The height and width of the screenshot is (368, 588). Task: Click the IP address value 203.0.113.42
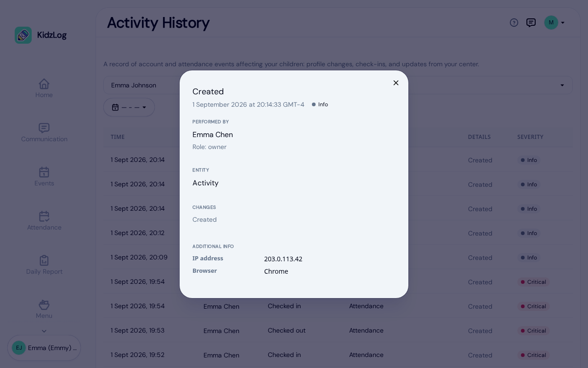283,259
